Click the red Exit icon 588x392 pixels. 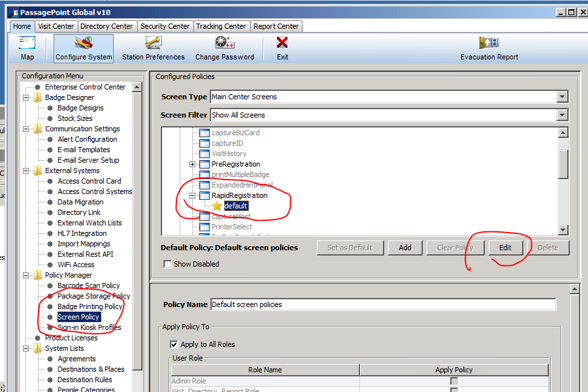[282, 42]
